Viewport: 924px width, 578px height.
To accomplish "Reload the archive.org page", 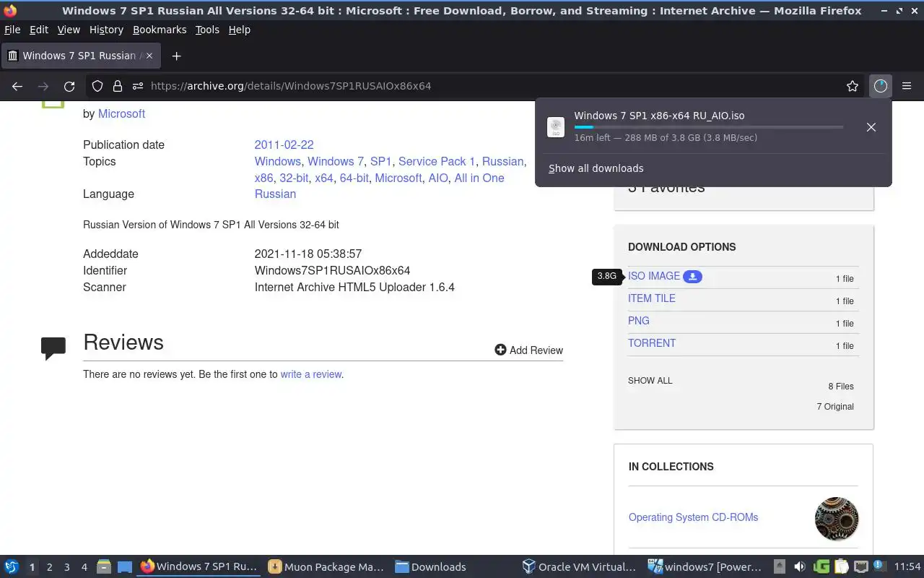I will [69, 86].
